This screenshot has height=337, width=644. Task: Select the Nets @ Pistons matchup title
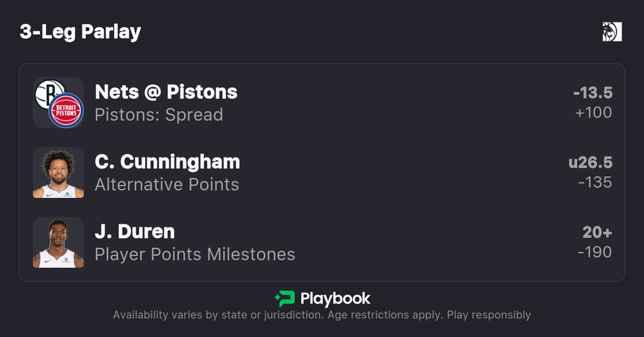(x=166, y=92)
